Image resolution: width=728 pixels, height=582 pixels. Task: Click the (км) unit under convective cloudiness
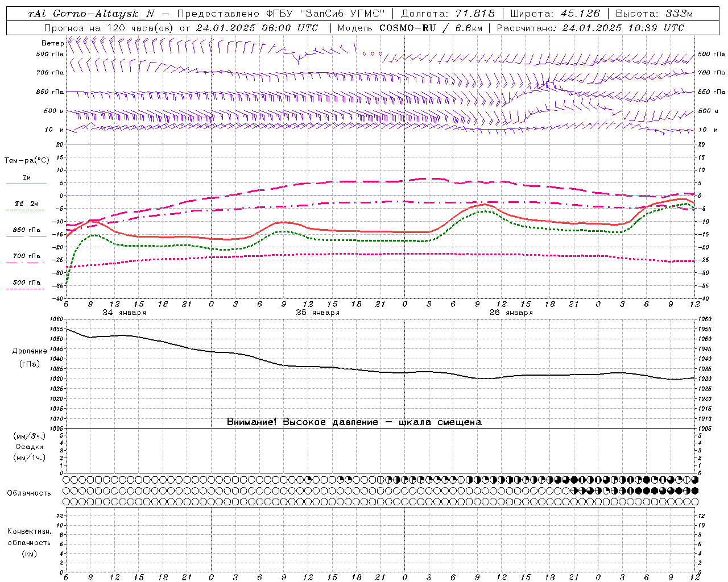click(29, 554)
